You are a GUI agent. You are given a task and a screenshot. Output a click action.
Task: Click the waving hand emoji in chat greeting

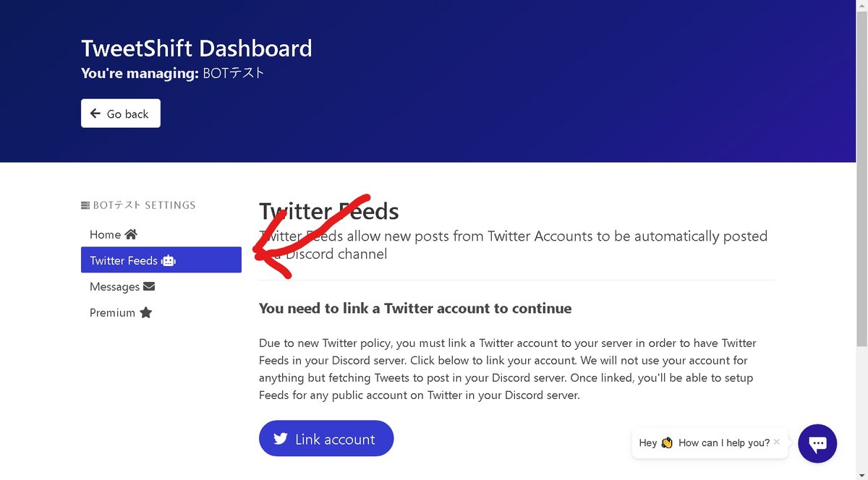pyautogui.click(x=667, y=442)
